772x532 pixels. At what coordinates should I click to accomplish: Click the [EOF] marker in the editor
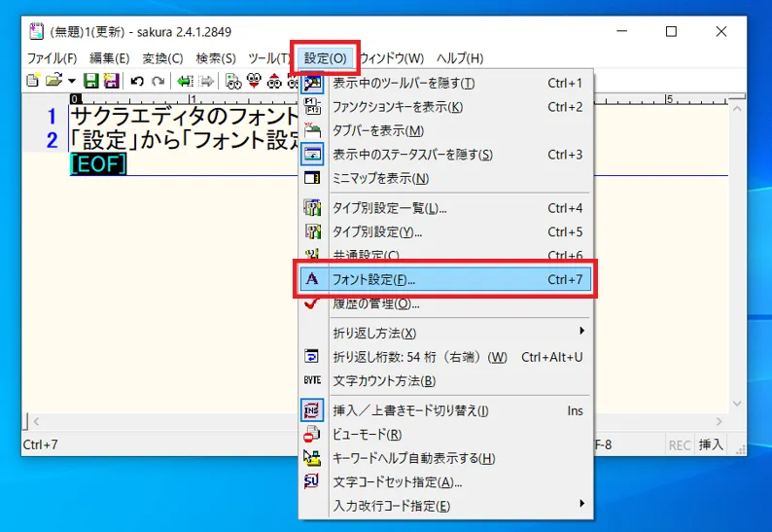[98, 164]
